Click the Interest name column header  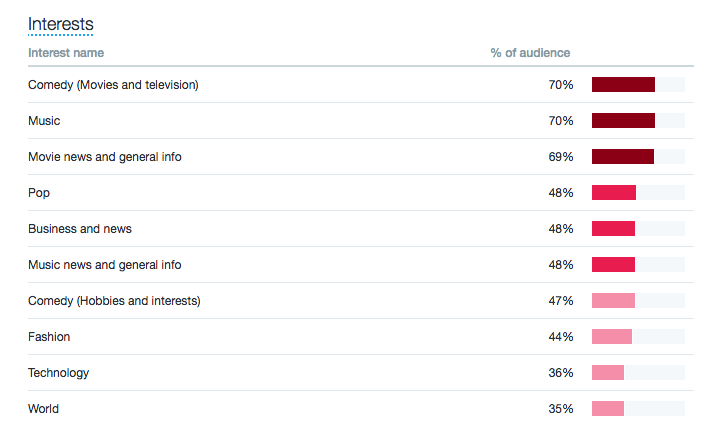(66, 53)
